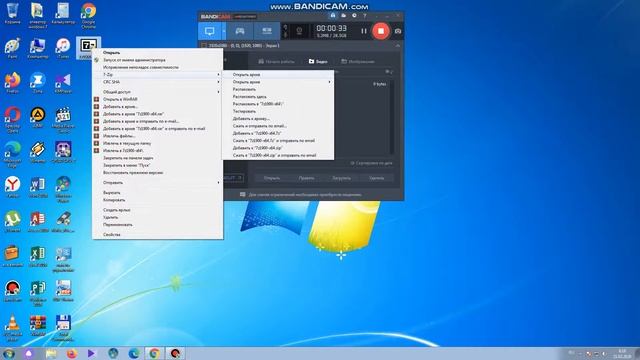The height and width of the screenshot is (360, 640).
Task: Open the Firefox desktop shortcut
Action: point(12,83)
